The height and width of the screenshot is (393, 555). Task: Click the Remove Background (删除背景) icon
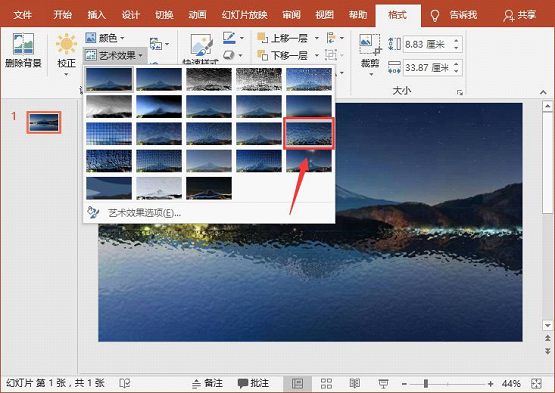(23, 44)
